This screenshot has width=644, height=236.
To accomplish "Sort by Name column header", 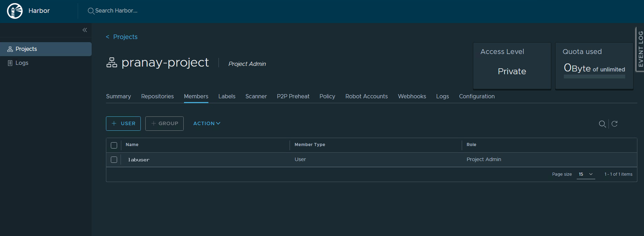I will click(x=132, y=145).
